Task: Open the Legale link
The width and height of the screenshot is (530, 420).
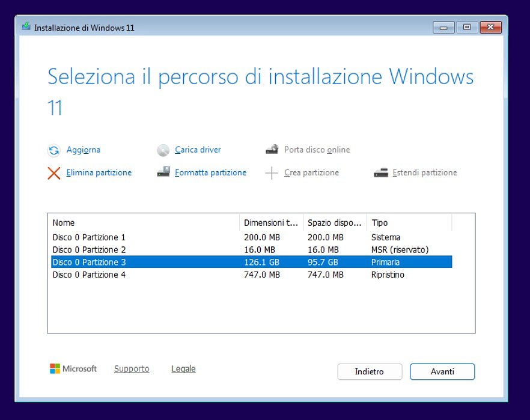Action: 183,368
